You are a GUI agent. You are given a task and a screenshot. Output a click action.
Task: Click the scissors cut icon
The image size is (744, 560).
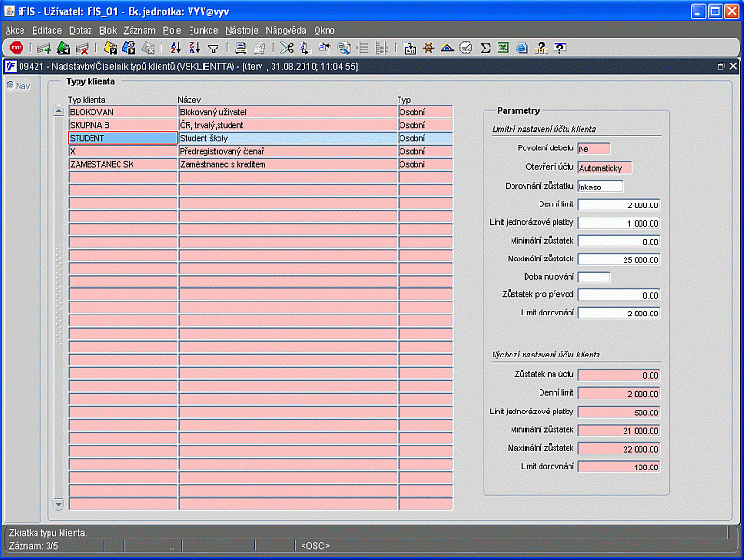point(287,48)
